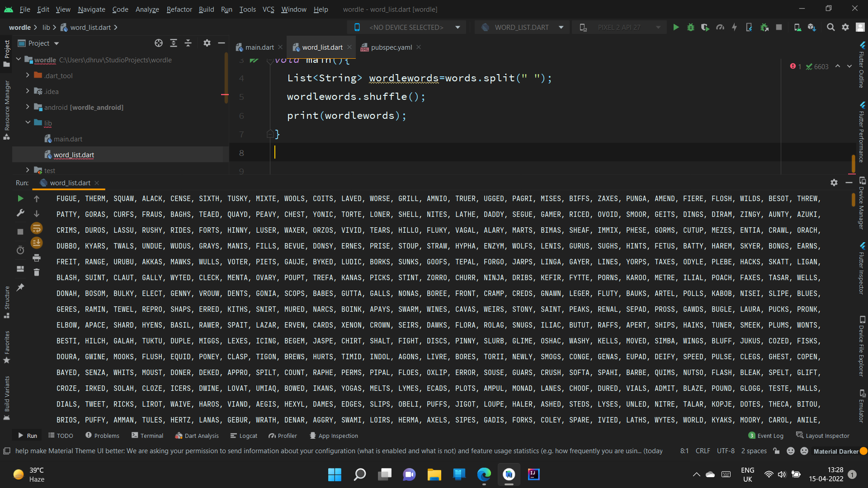Toggle scroll to end in console
This screenshot has height=488, width=868.
pyautogui.click(x=37, y=243)
